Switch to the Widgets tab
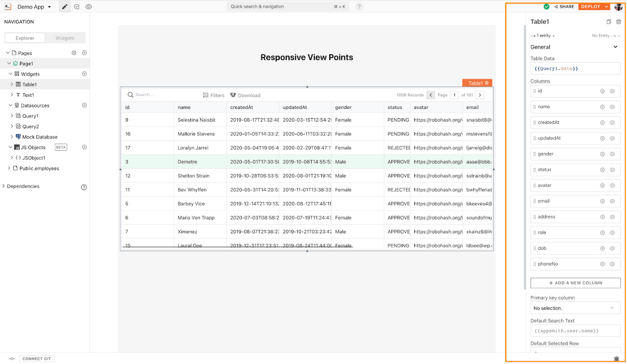 [x=65, y=38]
